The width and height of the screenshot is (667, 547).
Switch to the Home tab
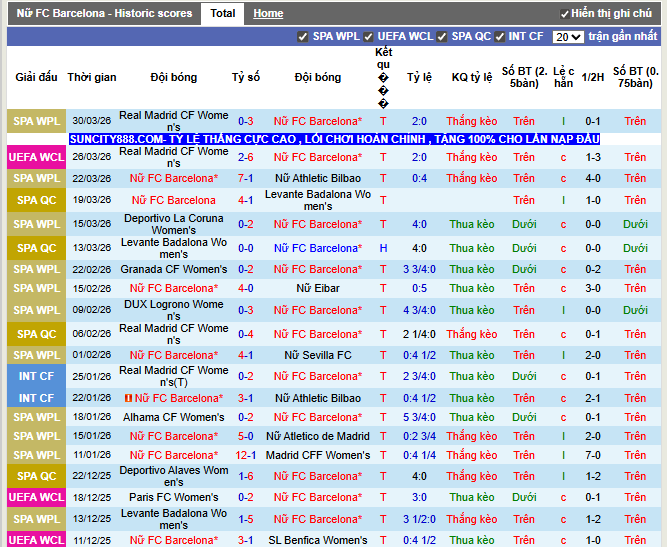(x=268, y=14)
